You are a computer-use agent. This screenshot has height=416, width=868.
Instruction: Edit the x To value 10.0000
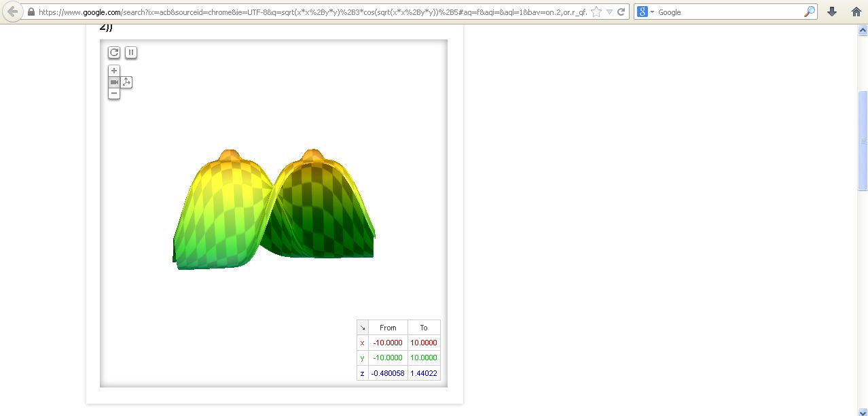click(424, 343)
